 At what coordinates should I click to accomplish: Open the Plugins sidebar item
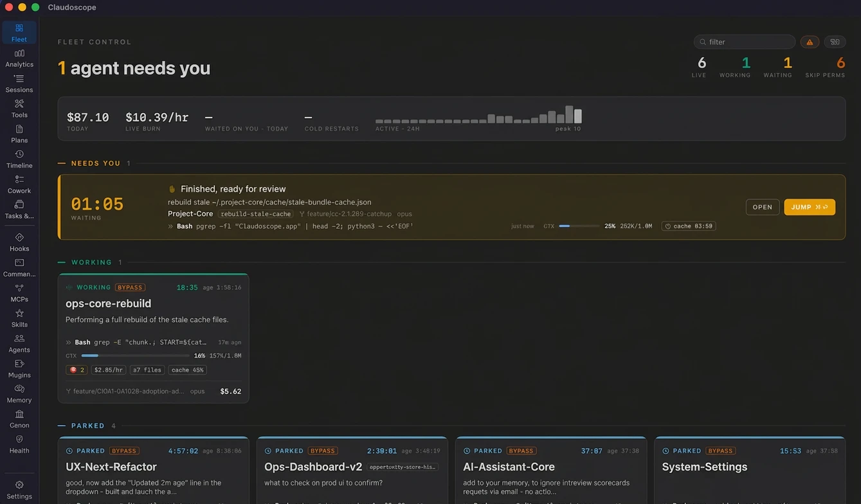pyautogui.click(x=19, y=368)
